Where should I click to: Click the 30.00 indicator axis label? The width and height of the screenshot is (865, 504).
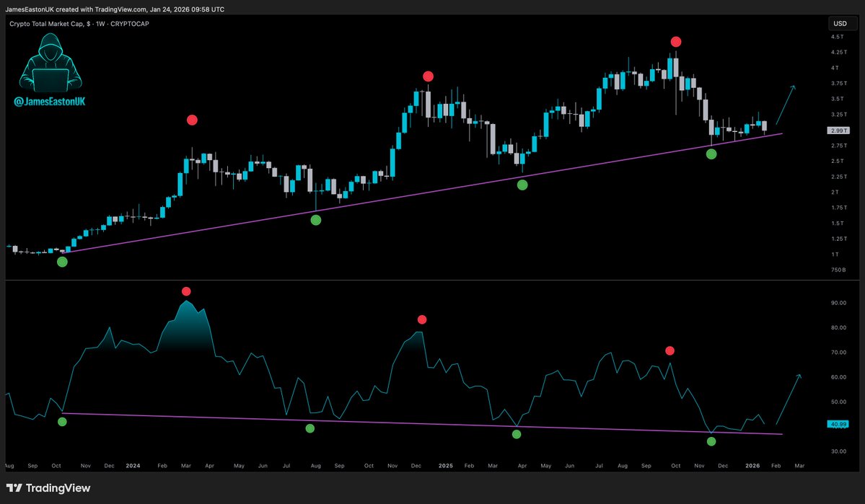(838, 451)
